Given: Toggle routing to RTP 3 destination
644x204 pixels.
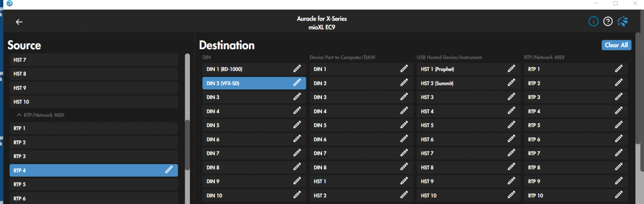Looking at the screenshot, I should coord(576,97).
